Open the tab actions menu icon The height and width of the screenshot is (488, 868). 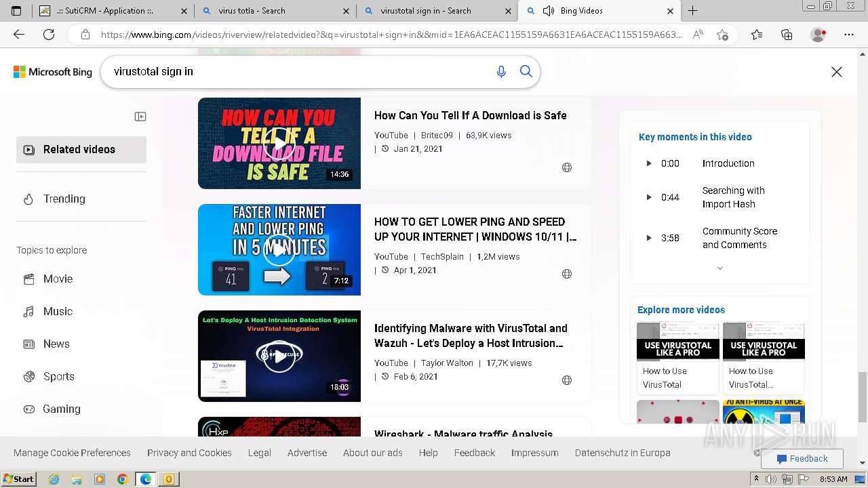pos(16,11)
